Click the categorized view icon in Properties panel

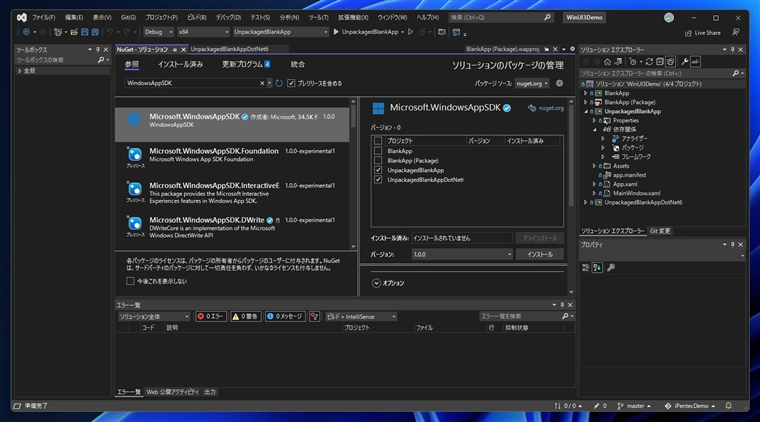pos(586,267)
